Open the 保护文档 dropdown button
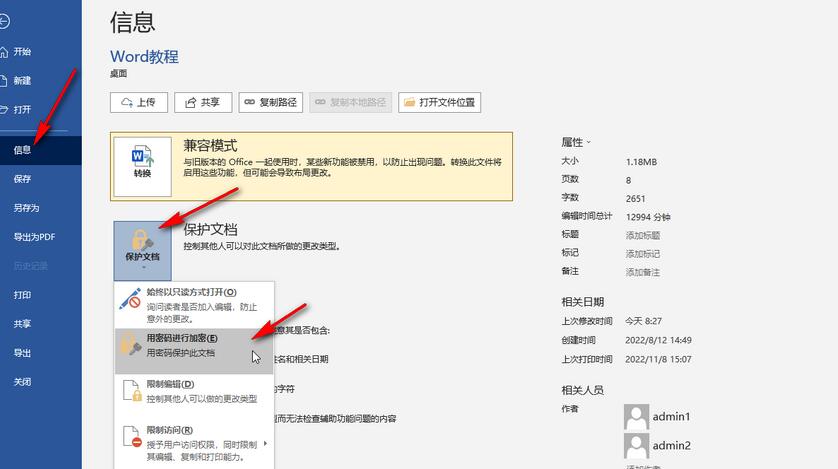The image size is (838, 469). pos(143,251)
